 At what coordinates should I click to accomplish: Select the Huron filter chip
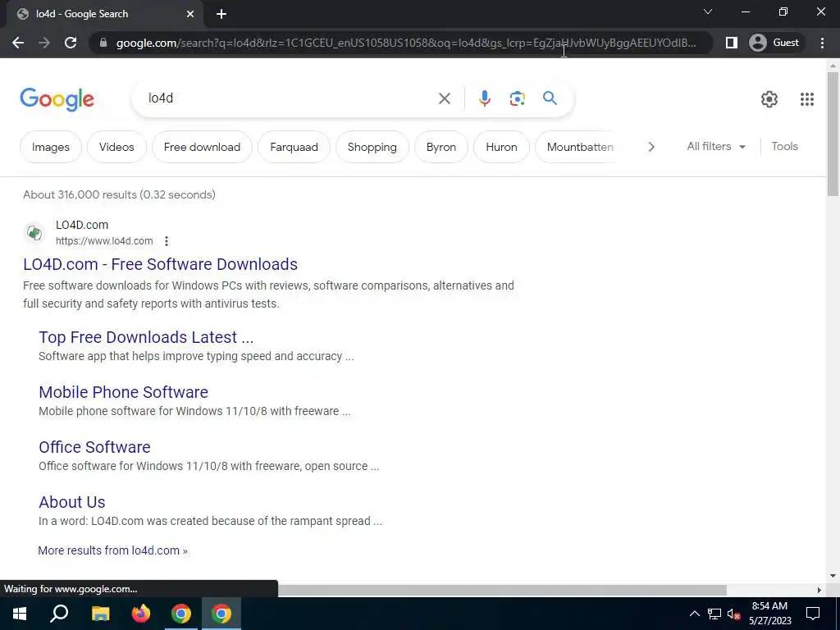point(501,147)
